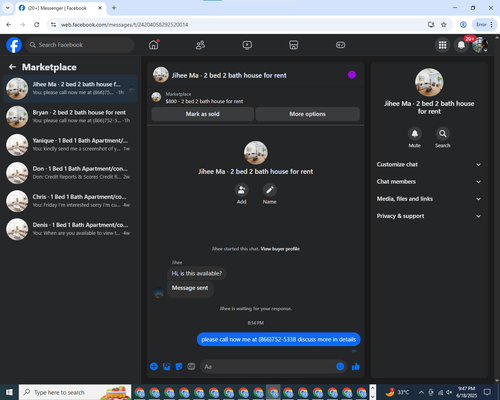
Task: Expand Media, files and links section
Action: click(x=429, y=199)
